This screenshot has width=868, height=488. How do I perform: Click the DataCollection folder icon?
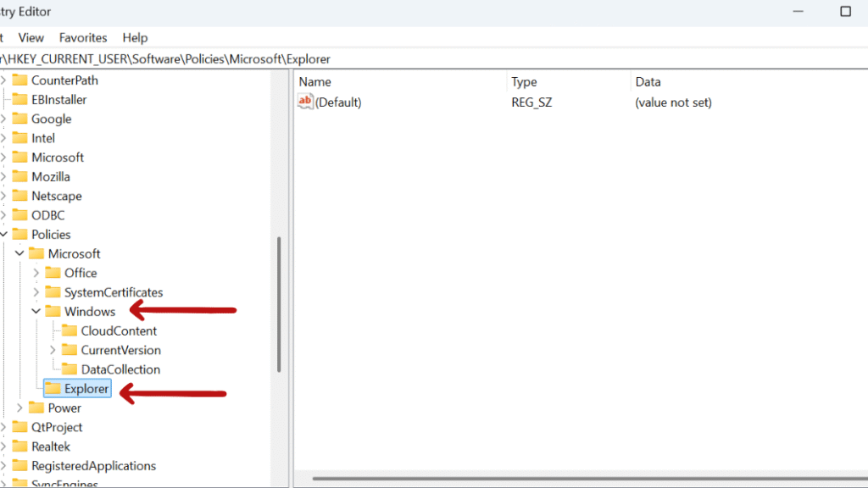pyautogui.click(x=70, y=369)
